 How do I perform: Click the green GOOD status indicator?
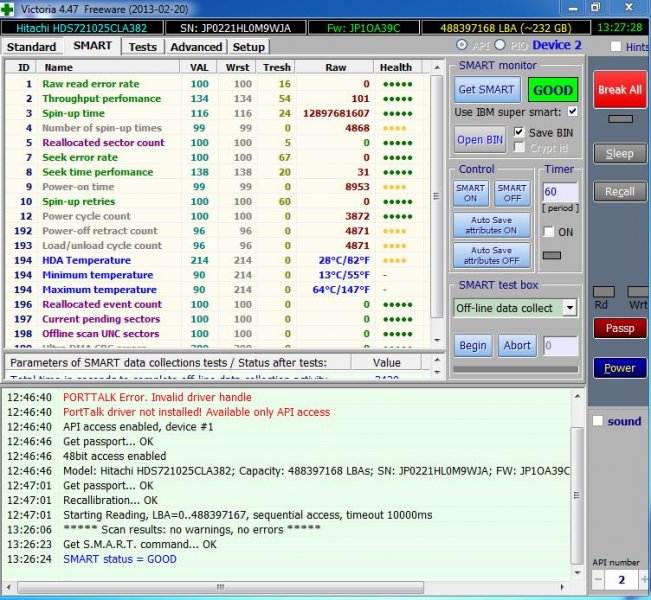click(552, 89)
